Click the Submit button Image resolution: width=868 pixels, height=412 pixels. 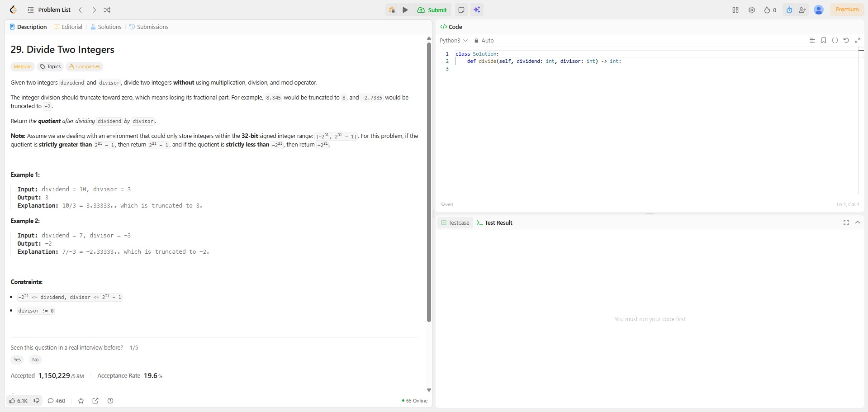[432, 10]
